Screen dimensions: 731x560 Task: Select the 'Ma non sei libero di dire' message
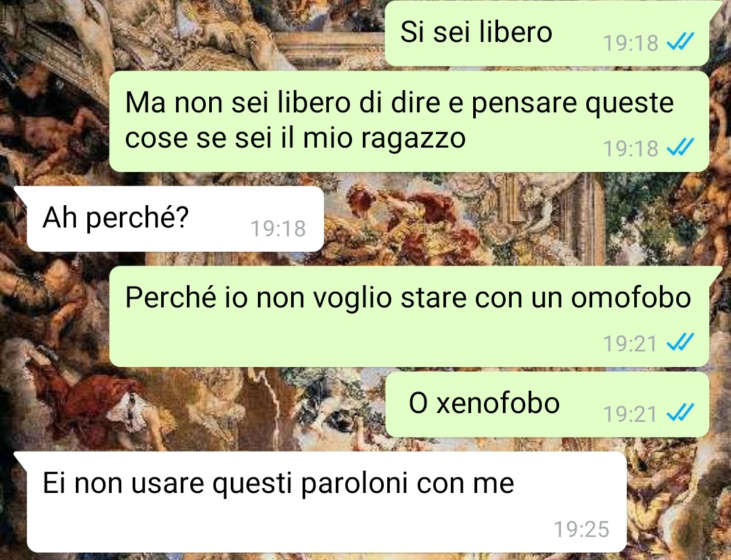click(409, 122)
